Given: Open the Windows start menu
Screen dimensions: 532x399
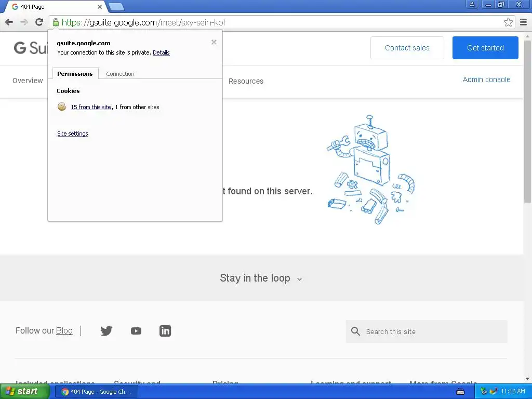Looking at the screenshot, I should [x=25, y=391].
